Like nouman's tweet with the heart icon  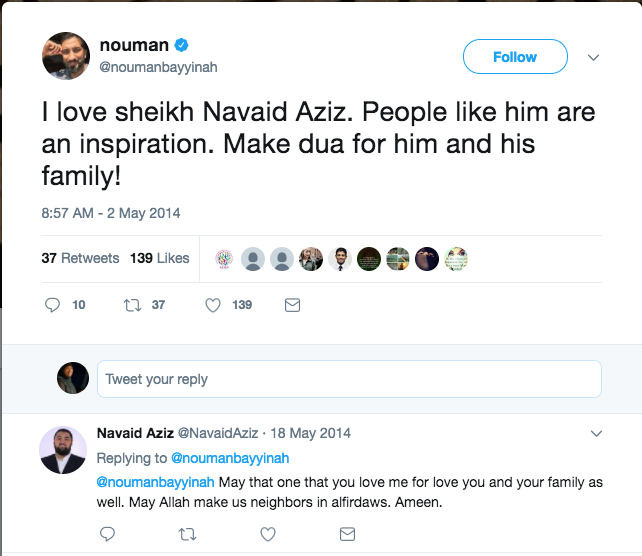click(x=212, y=305)
